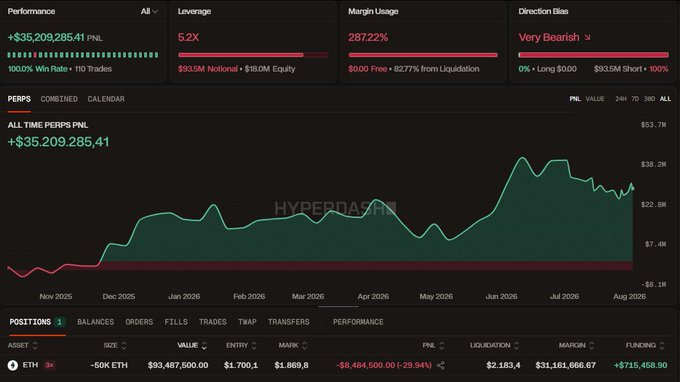The height and width of the screenshot is (382, 680).
Task: Open the CALENDAR tab
Action: 106,99
